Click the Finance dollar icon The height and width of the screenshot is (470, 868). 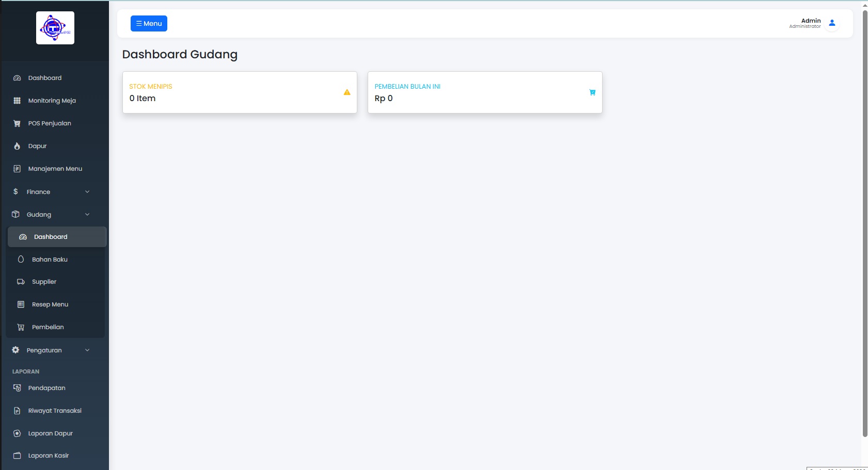coord(15,191)
